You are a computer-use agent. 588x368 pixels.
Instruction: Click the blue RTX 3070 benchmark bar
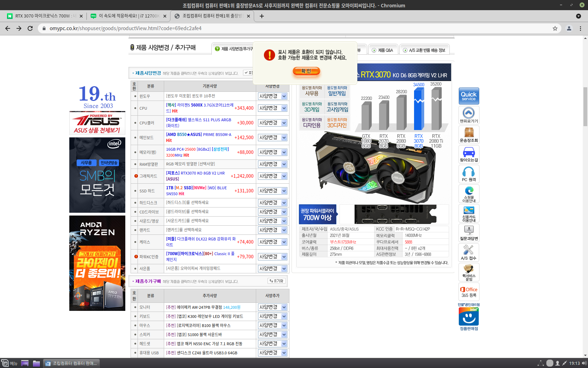419,109
